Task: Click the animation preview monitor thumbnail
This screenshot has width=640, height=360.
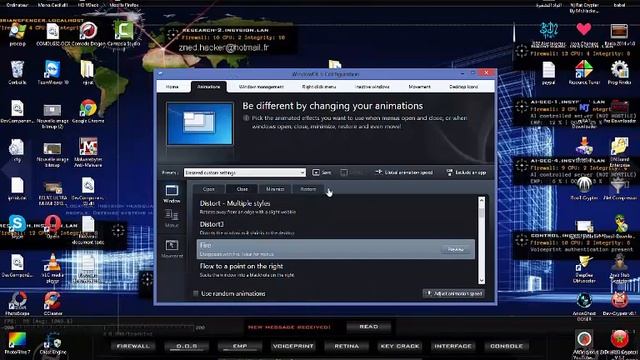Action: click(200, 124)
